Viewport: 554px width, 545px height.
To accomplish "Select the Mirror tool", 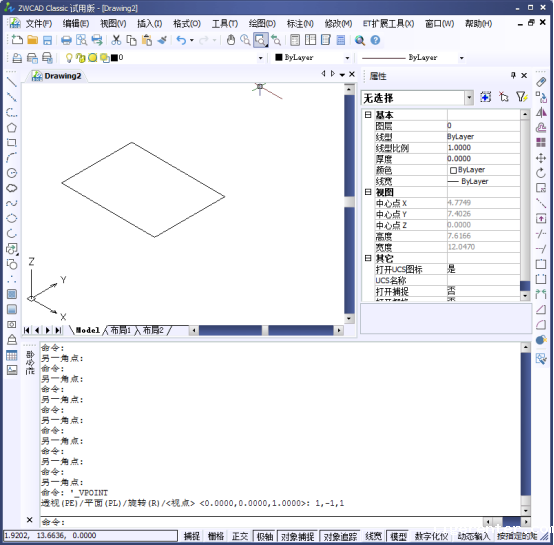I will tap(541, 112).
